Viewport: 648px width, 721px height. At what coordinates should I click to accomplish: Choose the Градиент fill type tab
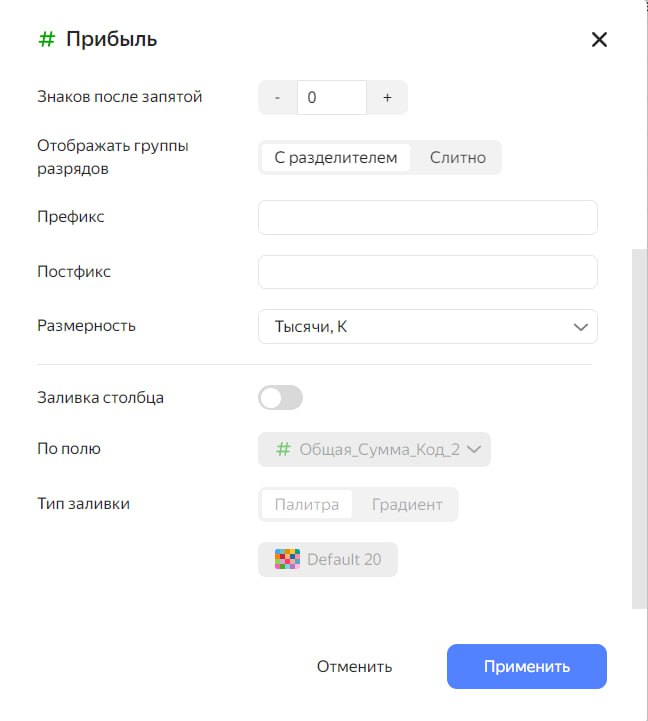pyautogui.click(x=407, y=504)
